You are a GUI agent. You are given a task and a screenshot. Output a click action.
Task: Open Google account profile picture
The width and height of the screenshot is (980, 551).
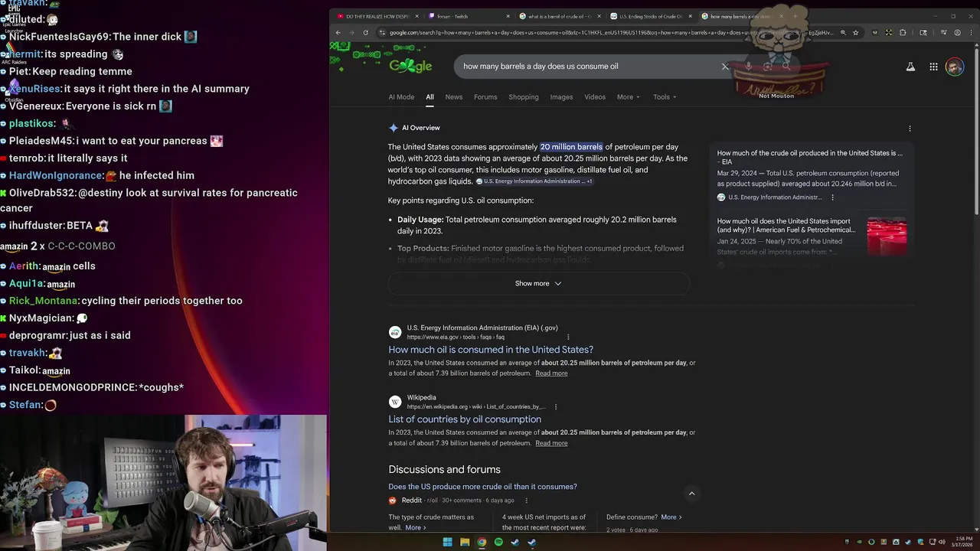(954, 67)
